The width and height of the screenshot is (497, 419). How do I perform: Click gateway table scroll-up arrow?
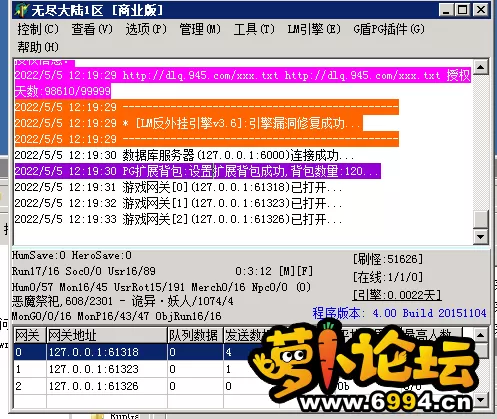pos(480,334)
